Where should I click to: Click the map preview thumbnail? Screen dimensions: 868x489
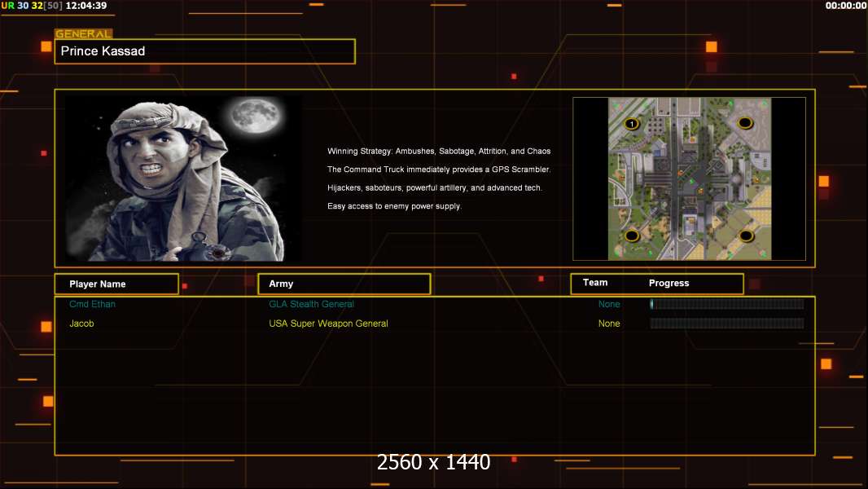pos(689,178)
